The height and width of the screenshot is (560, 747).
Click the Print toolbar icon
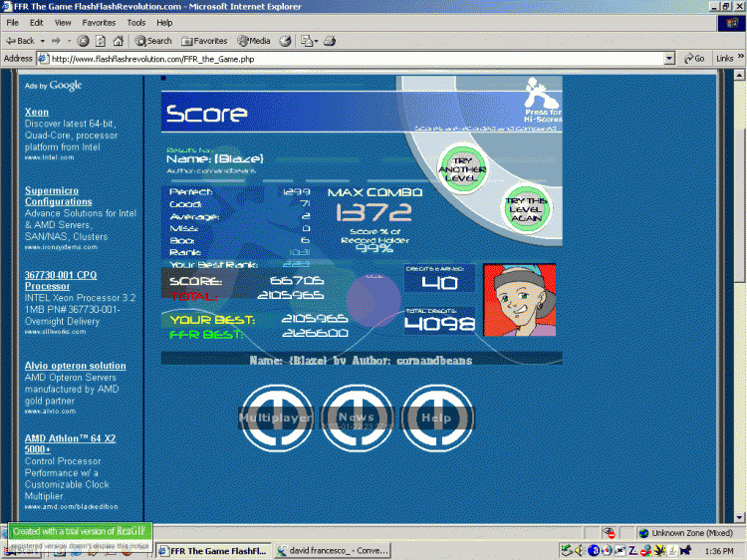pos(330,41)
